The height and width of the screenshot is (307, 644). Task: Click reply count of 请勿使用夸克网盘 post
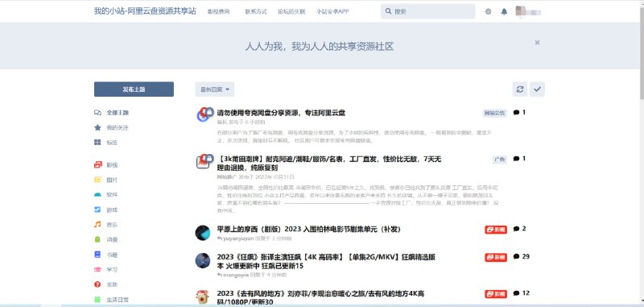(519, 112)
